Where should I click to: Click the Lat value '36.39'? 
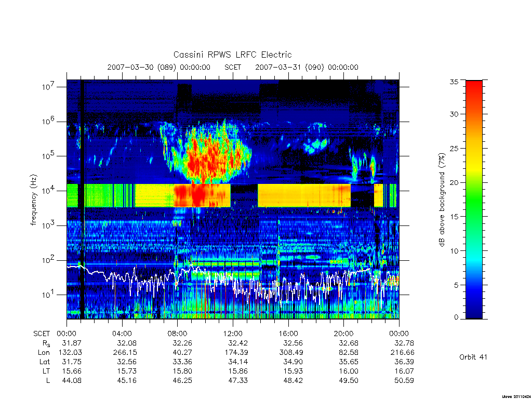tap(404, 362)
